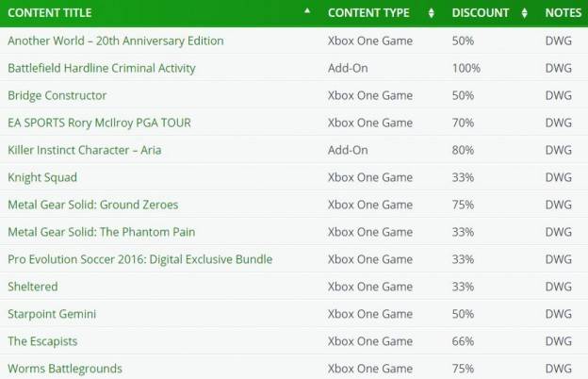The height and width of the screenshot is (379, 588).
Task: Open the Starpoint Gemini link
Action: tap(52, 314)
